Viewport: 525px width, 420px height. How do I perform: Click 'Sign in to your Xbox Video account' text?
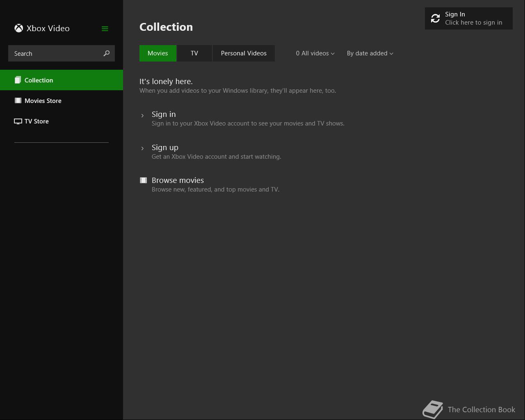coord(248,123)
